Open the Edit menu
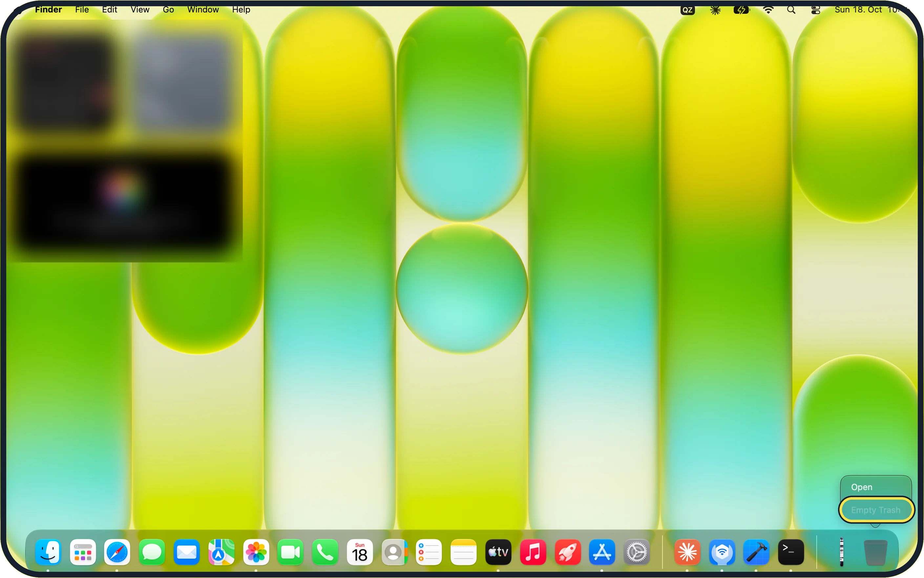The width and height of the screenshot is (924, 578). click(109, 10)
